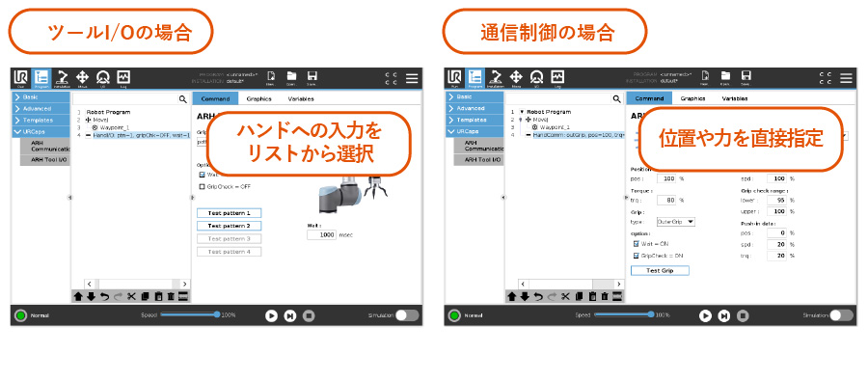The image size is (868, 381).
Task: Open the I/O icon in the left screenshot
Action: point(103,78)
